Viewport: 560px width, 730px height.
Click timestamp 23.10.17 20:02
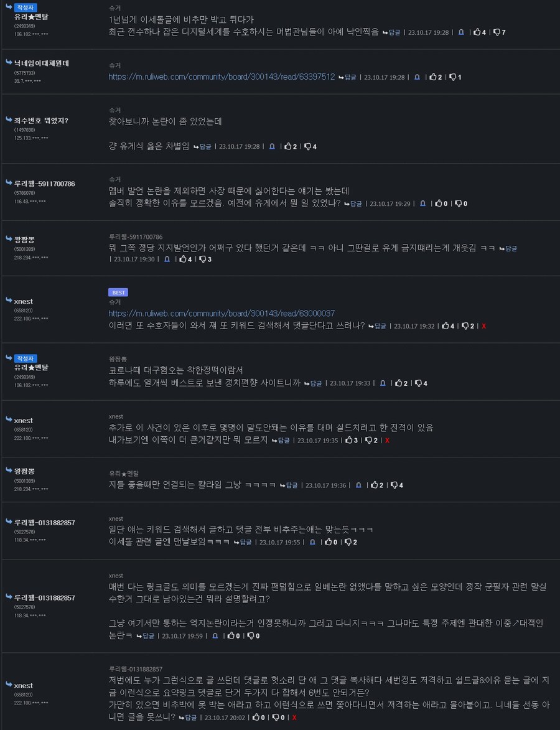tap(225, 718)
